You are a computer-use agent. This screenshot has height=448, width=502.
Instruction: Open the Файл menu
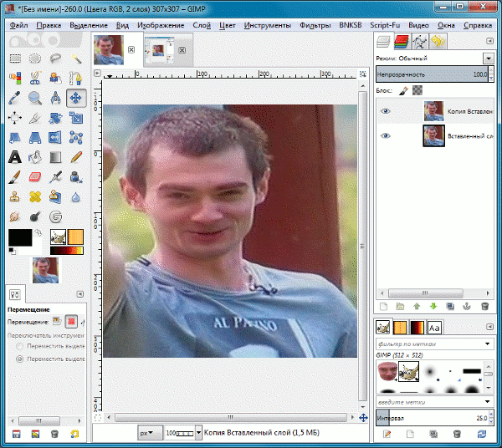(18, 25)
